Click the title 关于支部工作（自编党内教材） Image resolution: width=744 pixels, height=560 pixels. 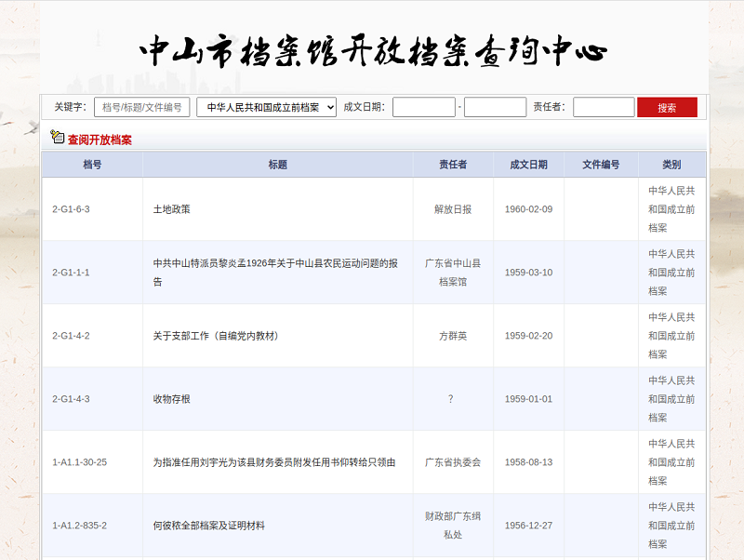(218, 336)
